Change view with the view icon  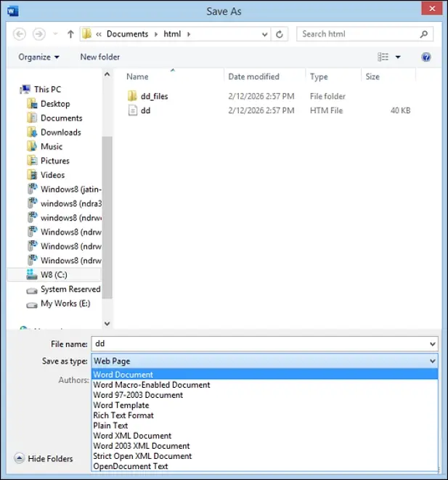(x=383, y=57)
